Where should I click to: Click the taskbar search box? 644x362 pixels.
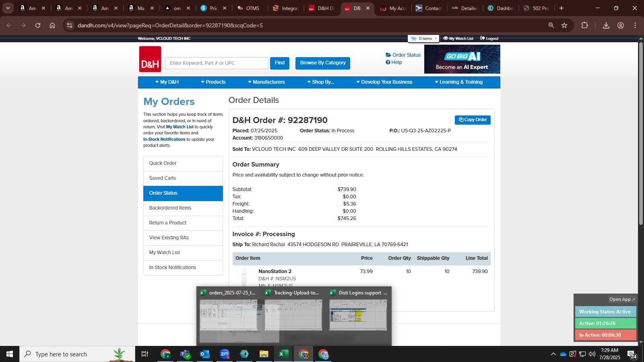(77, 354)
